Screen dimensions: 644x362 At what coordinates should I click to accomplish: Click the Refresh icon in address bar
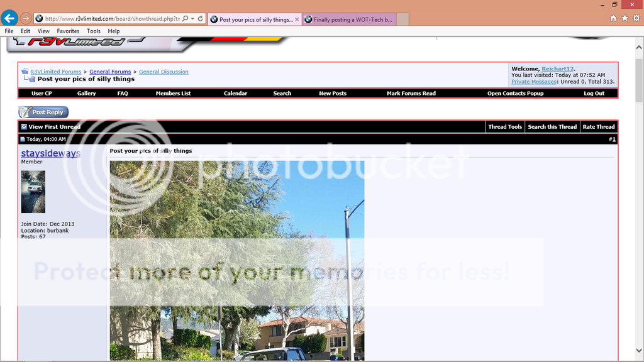200,19
